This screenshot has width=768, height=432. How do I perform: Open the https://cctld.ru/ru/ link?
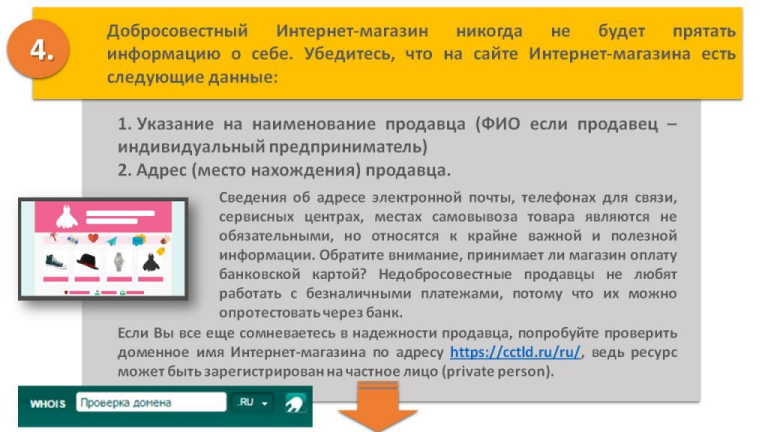point(515,352)
